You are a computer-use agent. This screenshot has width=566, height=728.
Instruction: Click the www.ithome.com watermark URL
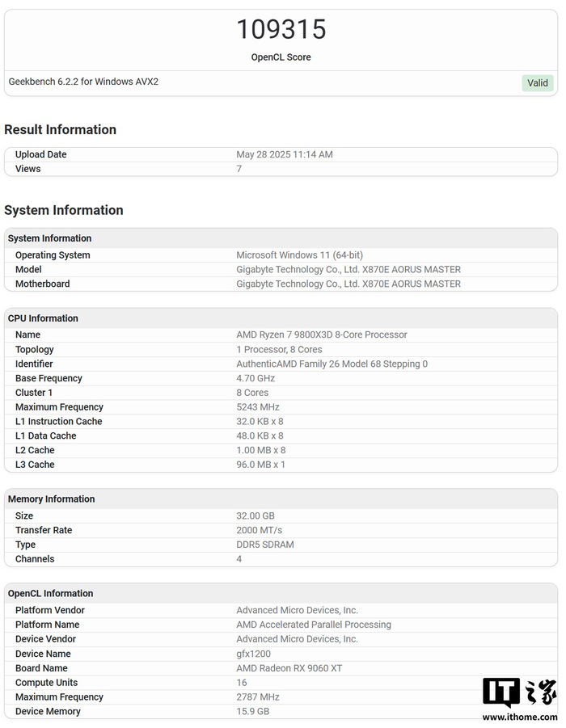pos(519,717)
